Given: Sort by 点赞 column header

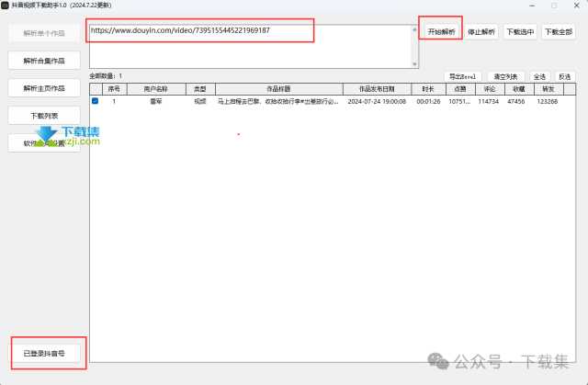Looking at the screenshot, I should pyautogui.click(x=460, y=89).
